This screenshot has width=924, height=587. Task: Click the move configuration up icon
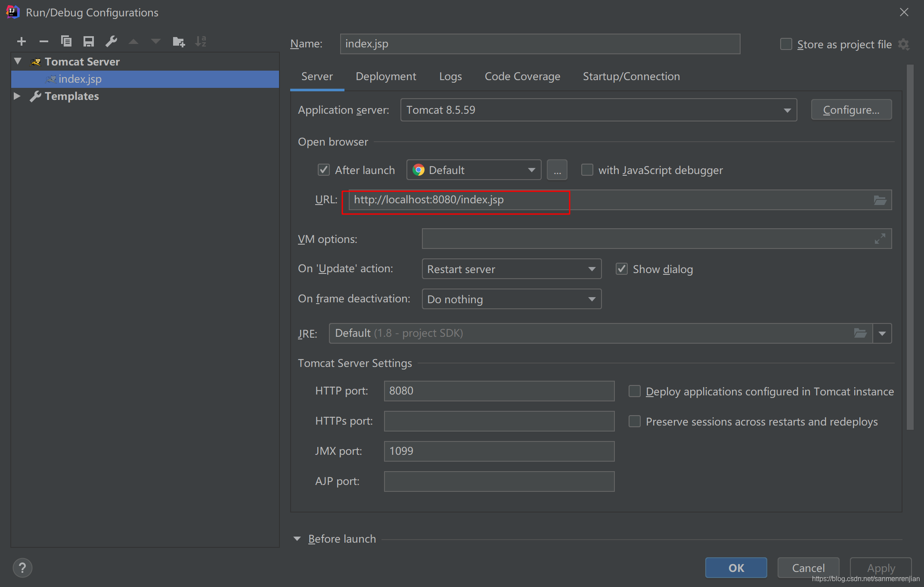tap(133, 42)
